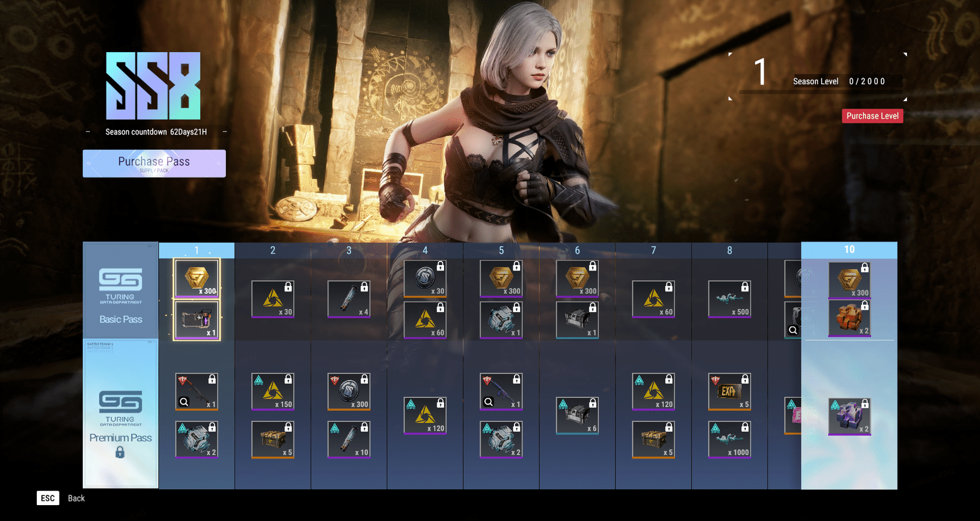Select the level 6 premium x6 crate reward
This screenshot has width=980, height=521.
point(577,416)
